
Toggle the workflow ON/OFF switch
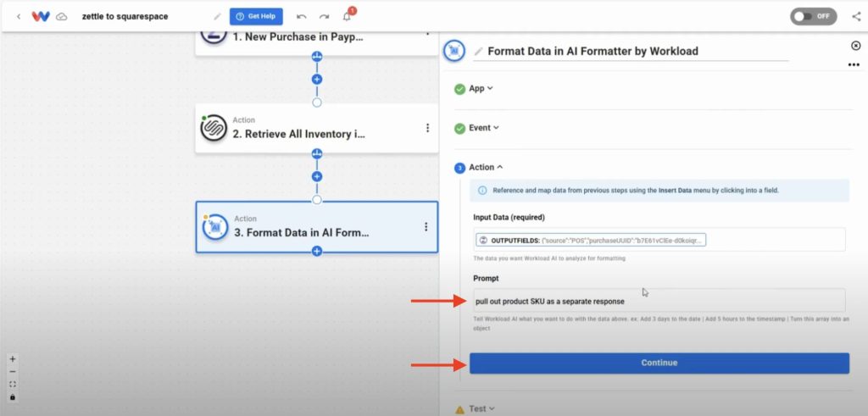[813, 16]
